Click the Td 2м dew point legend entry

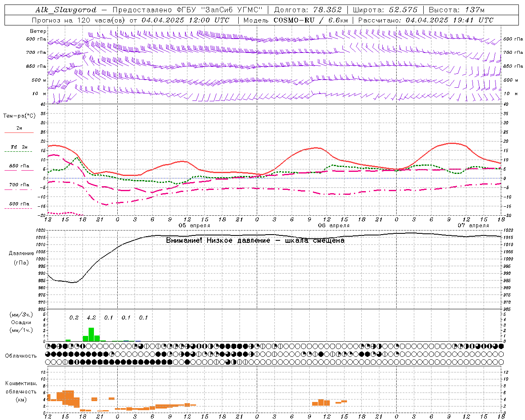[x=19, y=147]
